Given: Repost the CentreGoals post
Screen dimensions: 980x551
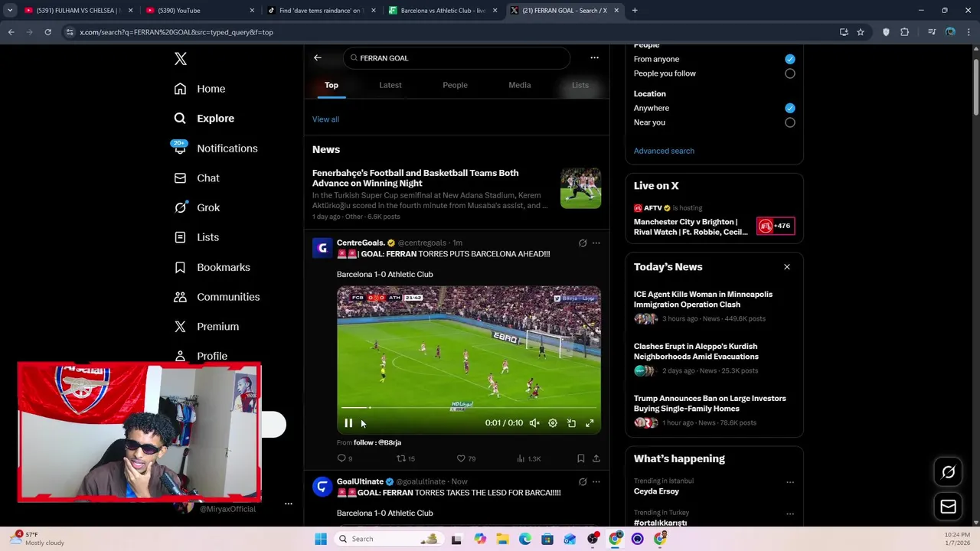Looking at the screenshot, I should (x=406, y=458).
